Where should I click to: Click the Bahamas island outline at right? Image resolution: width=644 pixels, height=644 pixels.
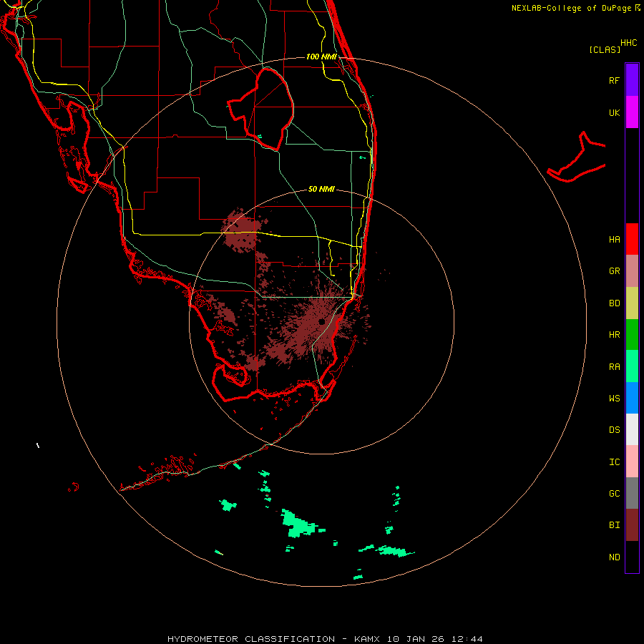coord(577,157)
